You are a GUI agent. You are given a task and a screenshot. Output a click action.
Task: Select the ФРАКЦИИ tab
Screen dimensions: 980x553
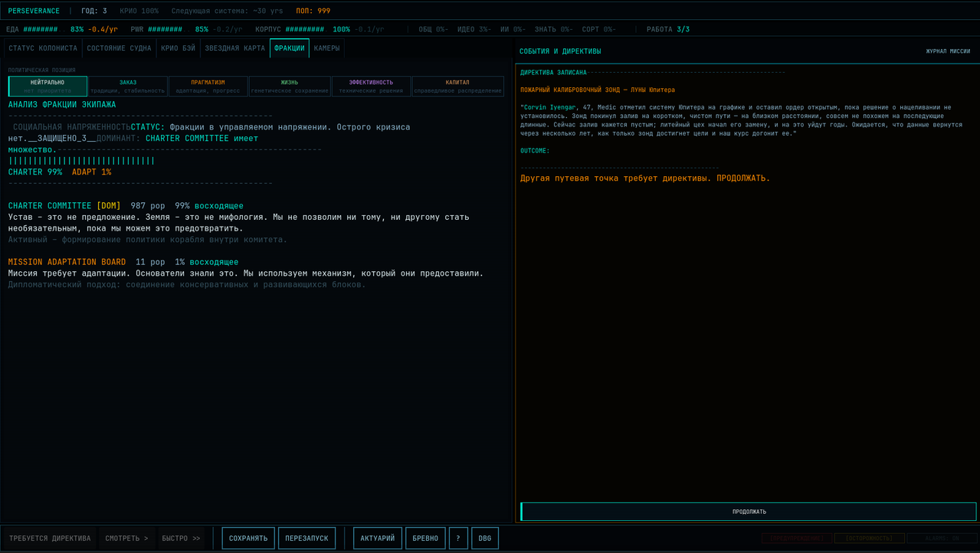point(290,48)
